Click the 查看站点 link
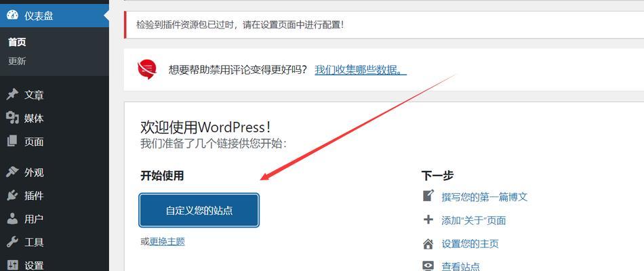This screenshot has width=644, height=271. click(x=460, y=266)
